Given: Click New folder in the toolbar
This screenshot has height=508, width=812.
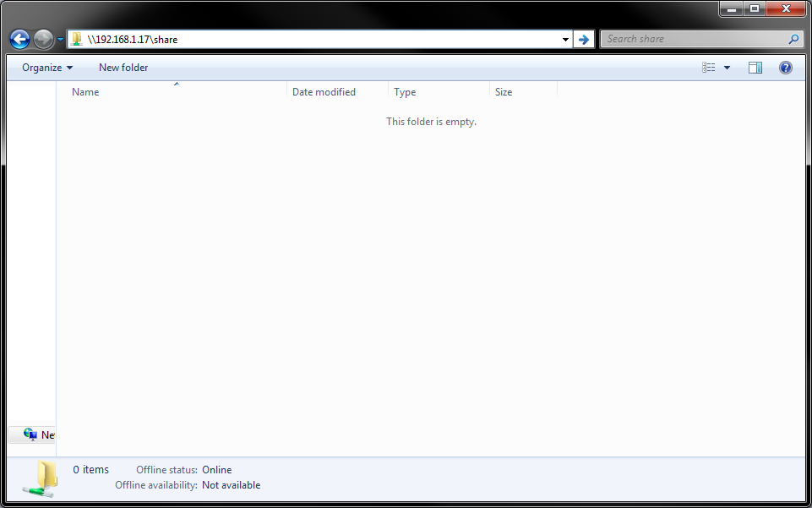Looking at the screenshot, I should tap(123, 68).
